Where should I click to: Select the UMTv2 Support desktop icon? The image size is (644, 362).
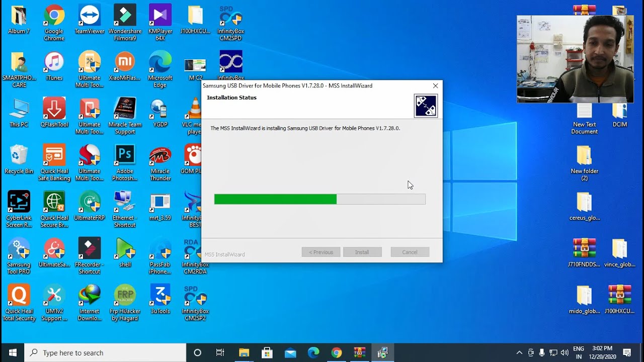click(x=54, y=303)
